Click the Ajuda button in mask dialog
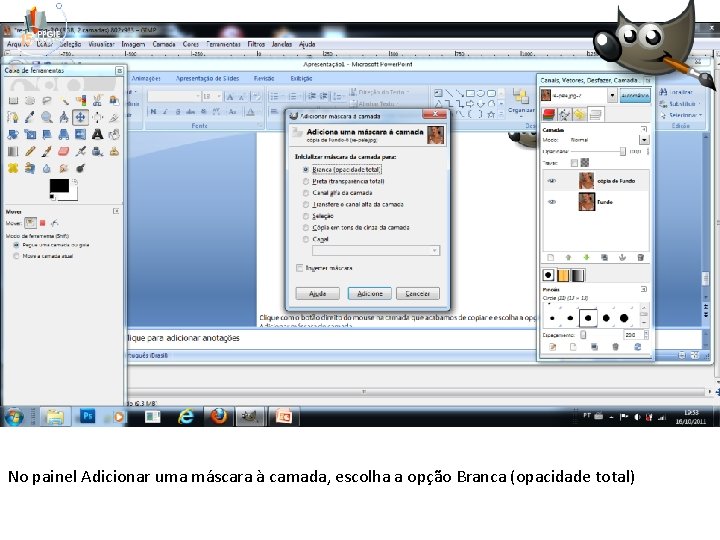 tap(317, 293)
